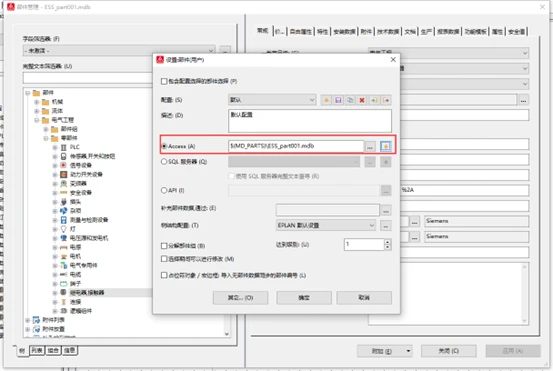Expand the PLC tree node
553x371 pixels.
click(x=55, y=147)
